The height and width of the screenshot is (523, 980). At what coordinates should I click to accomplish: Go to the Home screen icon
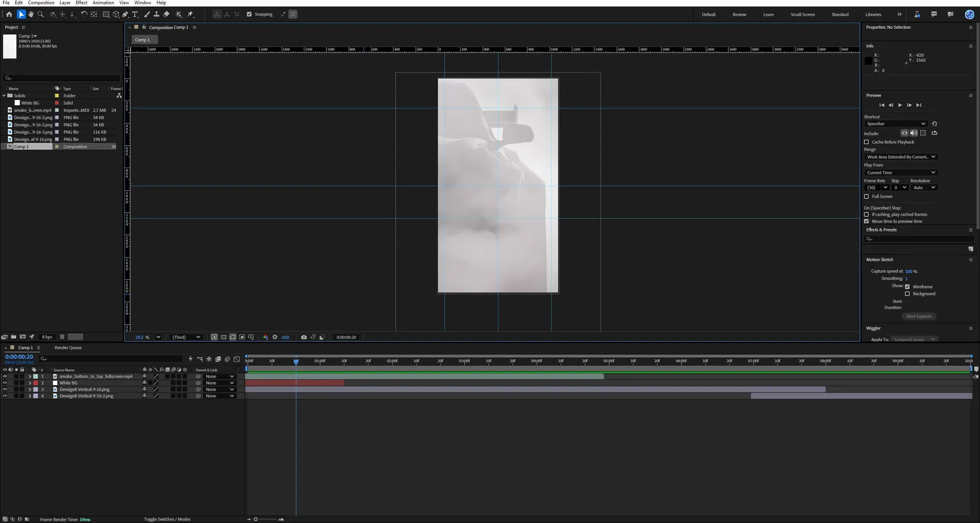click(x=9, y=14)
